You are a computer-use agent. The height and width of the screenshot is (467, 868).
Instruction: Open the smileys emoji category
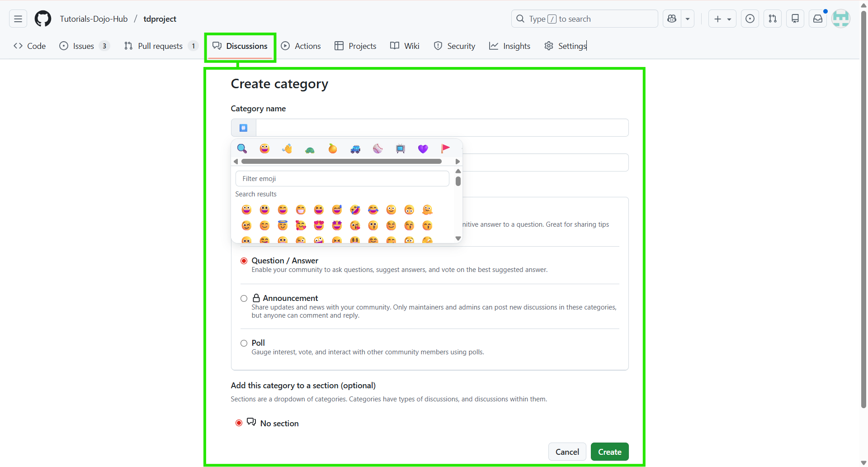pos(264,148)
